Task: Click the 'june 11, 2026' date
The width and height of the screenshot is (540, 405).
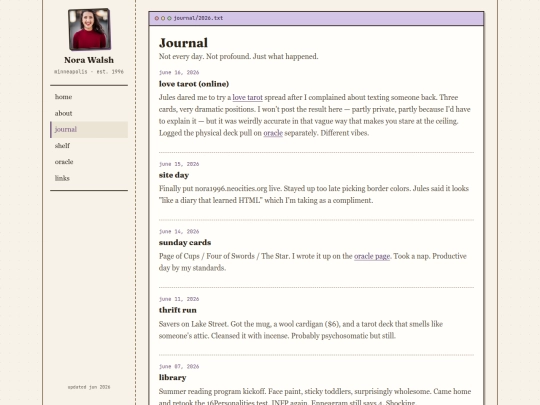Action: click(179, 299)
